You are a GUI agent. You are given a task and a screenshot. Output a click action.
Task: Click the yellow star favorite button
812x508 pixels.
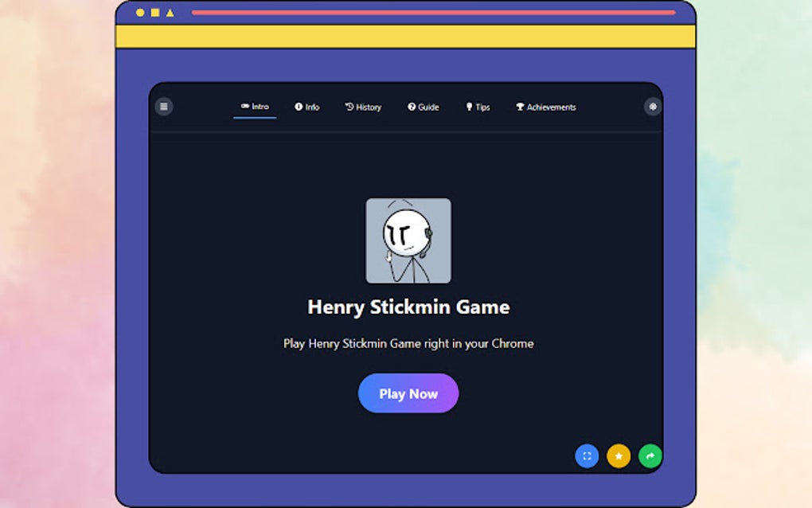click(x=619, y=456)
